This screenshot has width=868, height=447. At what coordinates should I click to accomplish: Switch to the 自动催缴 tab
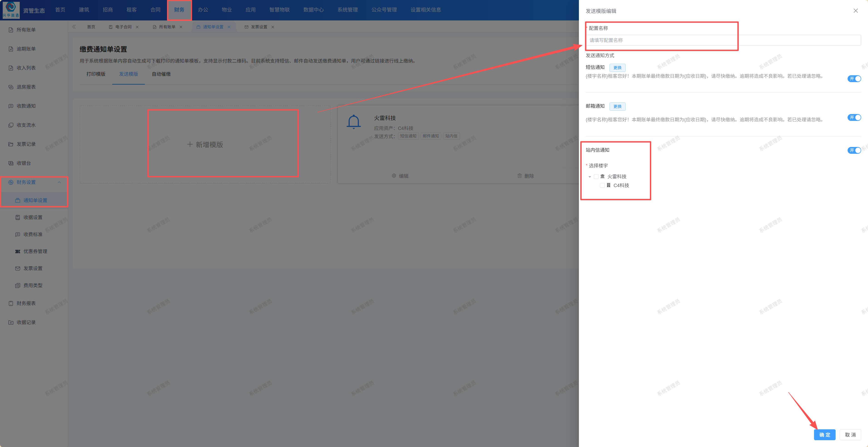coord(161,74)
